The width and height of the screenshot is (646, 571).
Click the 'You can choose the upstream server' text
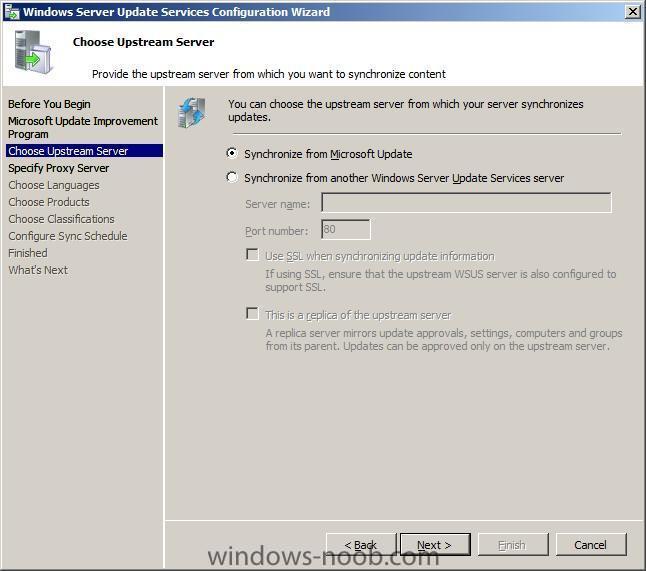[x=405, y=110]
